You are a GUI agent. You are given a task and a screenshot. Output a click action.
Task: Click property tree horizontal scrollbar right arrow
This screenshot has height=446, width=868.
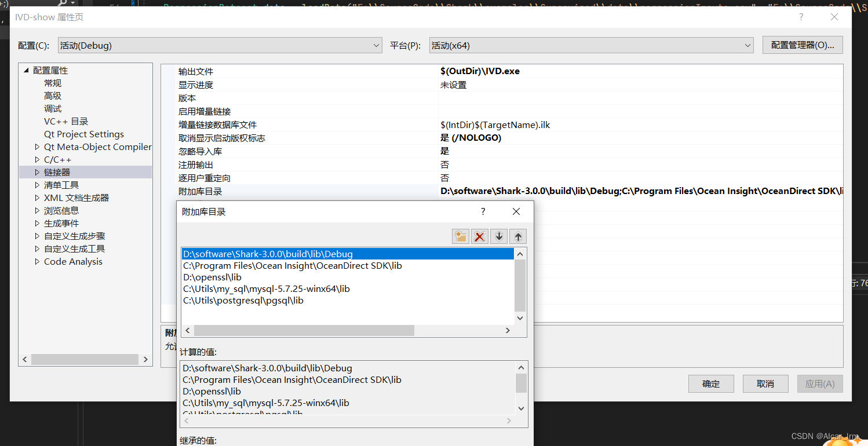(145, 360)
